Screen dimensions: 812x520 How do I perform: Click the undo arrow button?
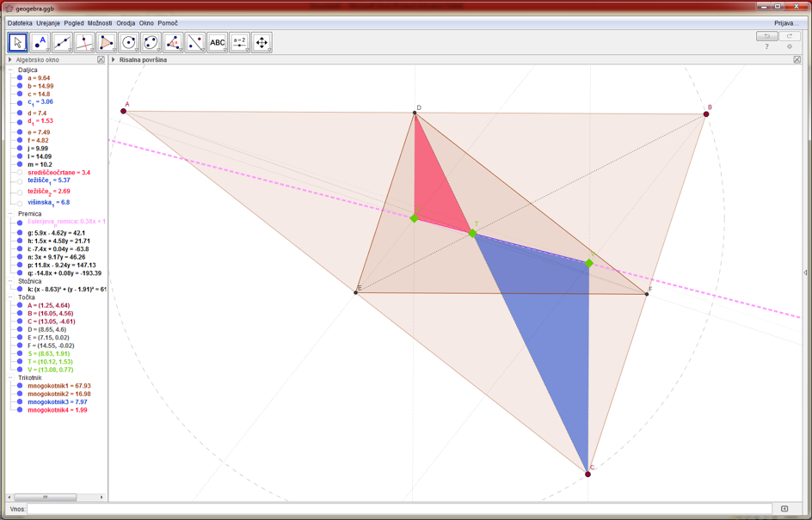click(766, 36)
